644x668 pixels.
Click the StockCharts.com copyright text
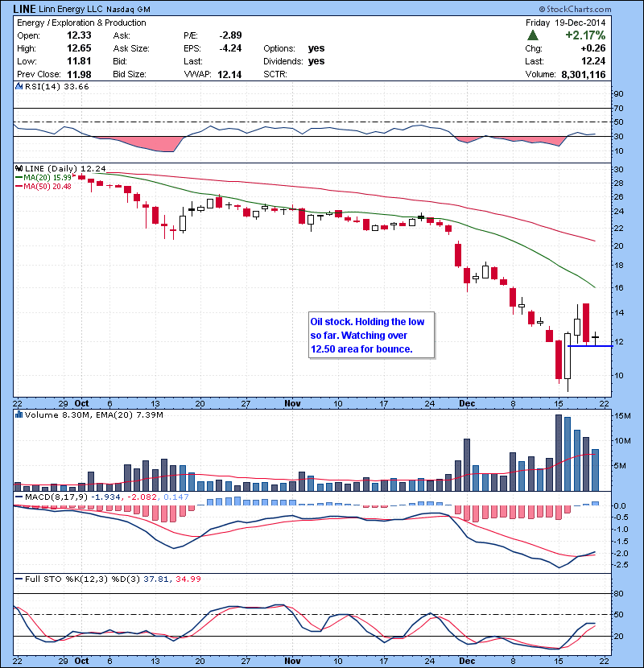click(x=575, y=9)
